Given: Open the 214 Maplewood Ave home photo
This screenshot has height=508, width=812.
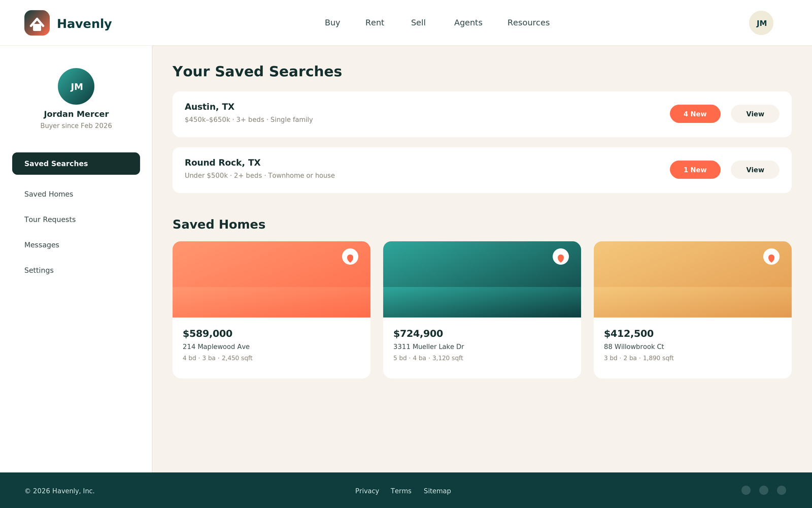Looking at the screenshot, I should pos(272,279).
